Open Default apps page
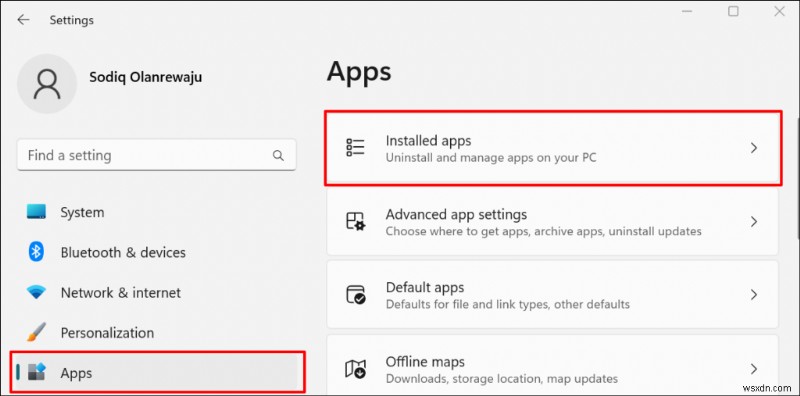The image size is (800, 396). coord(553,295)
